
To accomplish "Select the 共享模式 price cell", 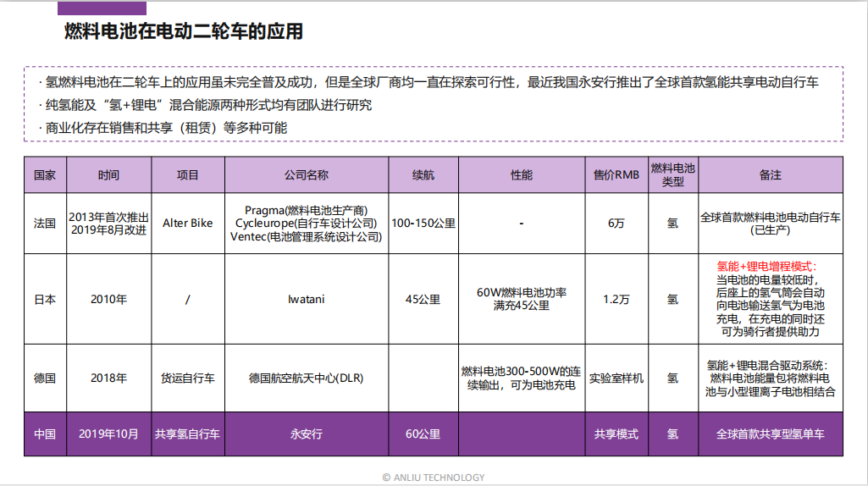I will click(616, 434).
